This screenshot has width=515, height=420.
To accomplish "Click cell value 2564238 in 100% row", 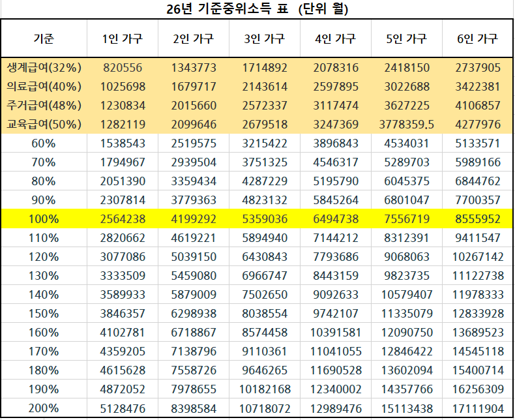I will pos(123,219).
